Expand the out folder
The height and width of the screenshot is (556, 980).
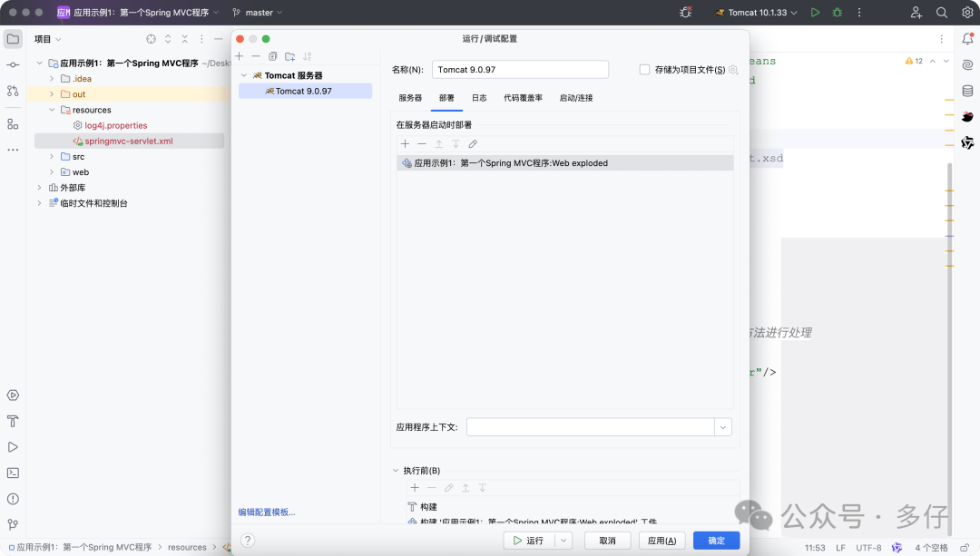[x=52, y=94]
